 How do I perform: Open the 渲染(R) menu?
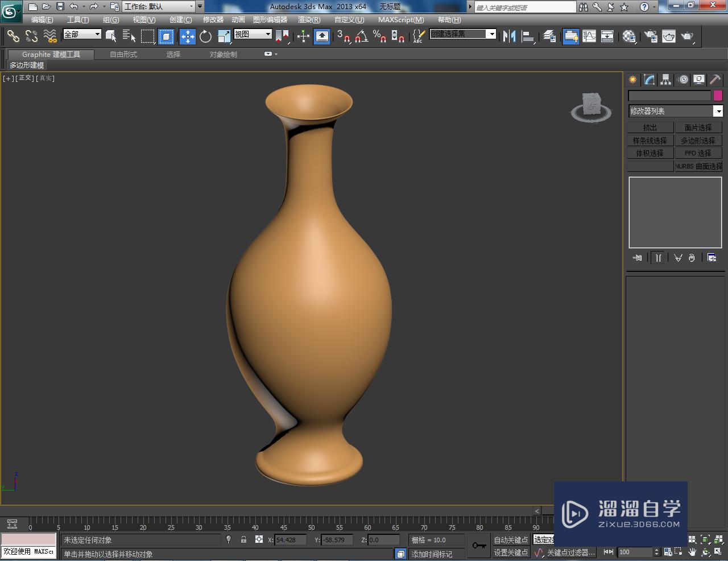click(x=309, y=20)
